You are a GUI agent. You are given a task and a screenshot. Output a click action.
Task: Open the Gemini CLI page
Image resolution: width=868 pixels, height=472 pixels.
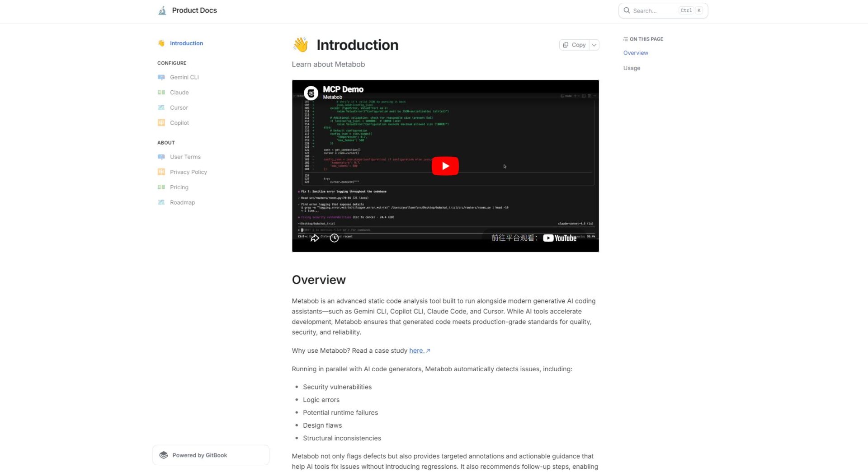click(184, 77)
